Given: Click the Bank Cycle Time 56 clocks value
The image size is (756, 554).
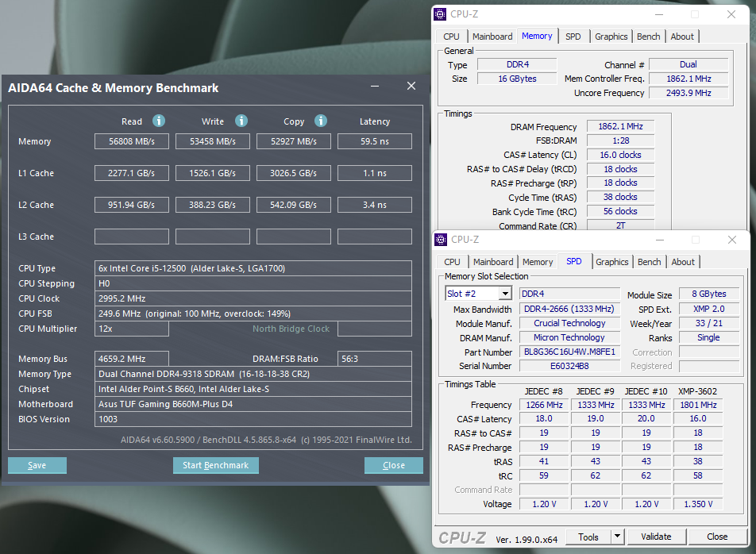Looking at the screenshot, I should 620,211.
